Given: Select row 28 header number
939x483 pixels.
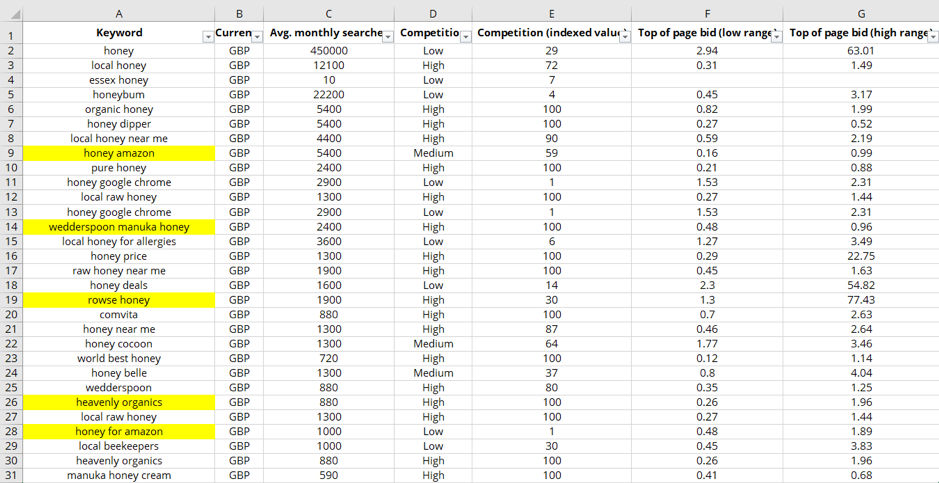Looking at the screenshot, I should tap(11, 432).
